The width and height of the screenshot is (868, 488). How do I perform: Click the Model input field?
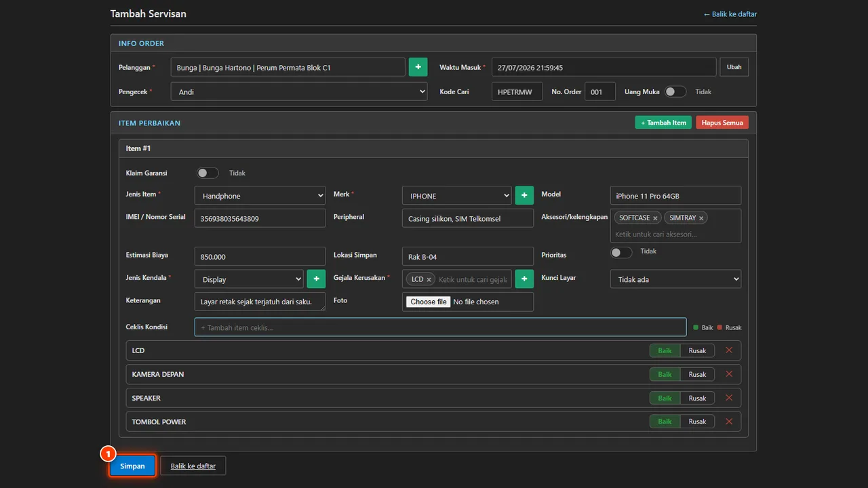[675, 195]
